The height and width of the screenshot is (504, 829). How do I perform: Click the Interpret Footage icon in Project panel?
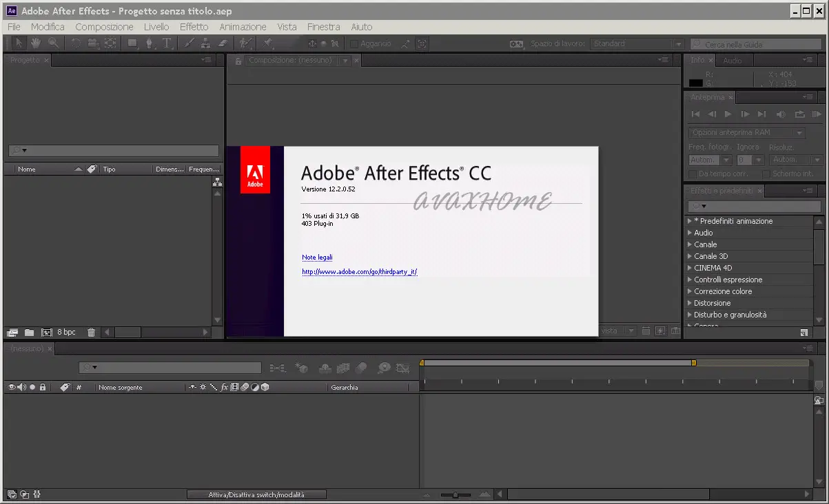tap(12, 332)
